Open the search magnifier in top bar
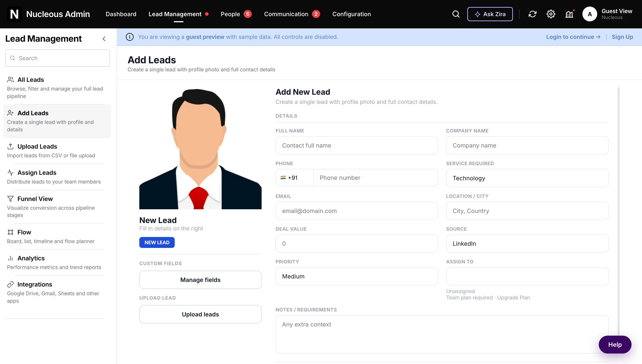The height and width of the screenshot is (364, 642). [456, 14]
